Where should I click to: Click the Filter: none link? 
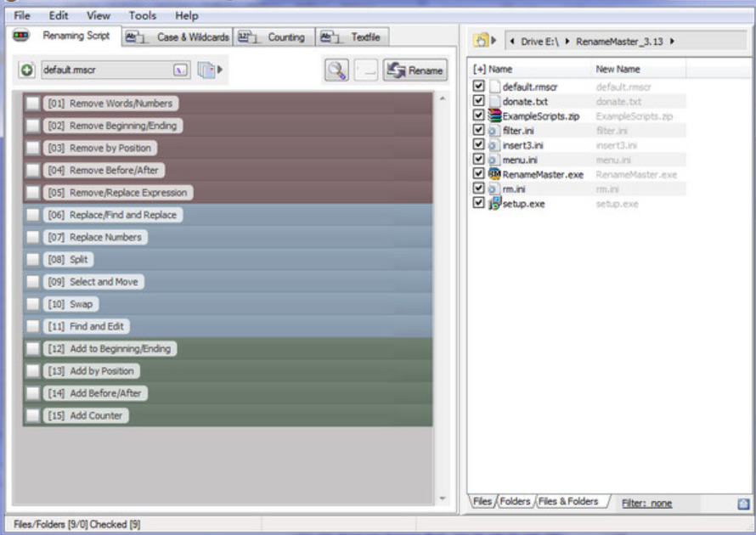click(646, 504)
